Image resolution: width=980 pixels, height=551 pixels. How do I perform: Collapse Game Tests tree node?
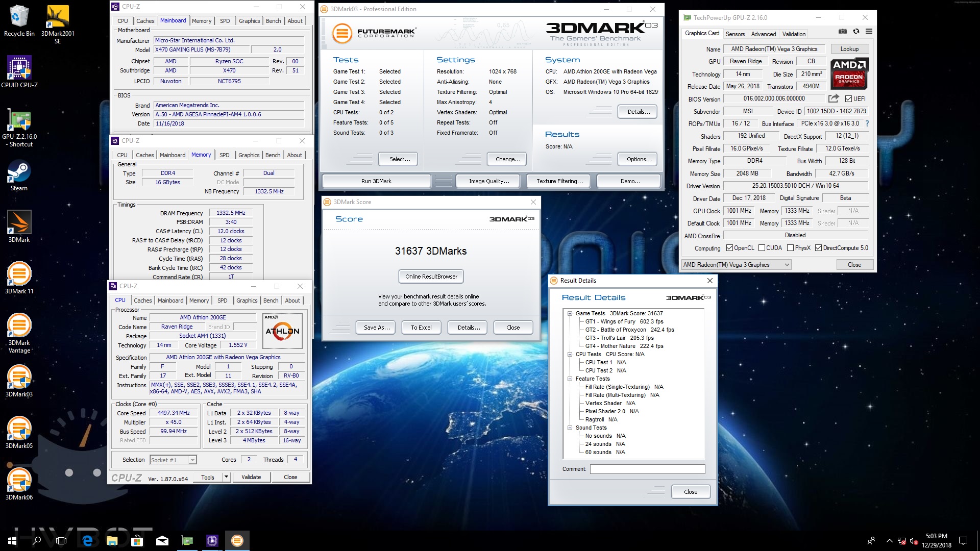tap(570, 314)
